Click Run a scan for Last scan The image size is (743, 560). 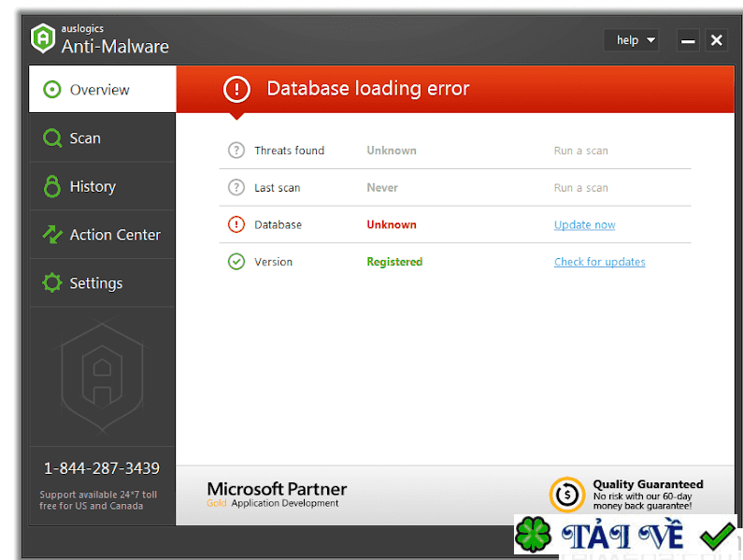[581, 188]
